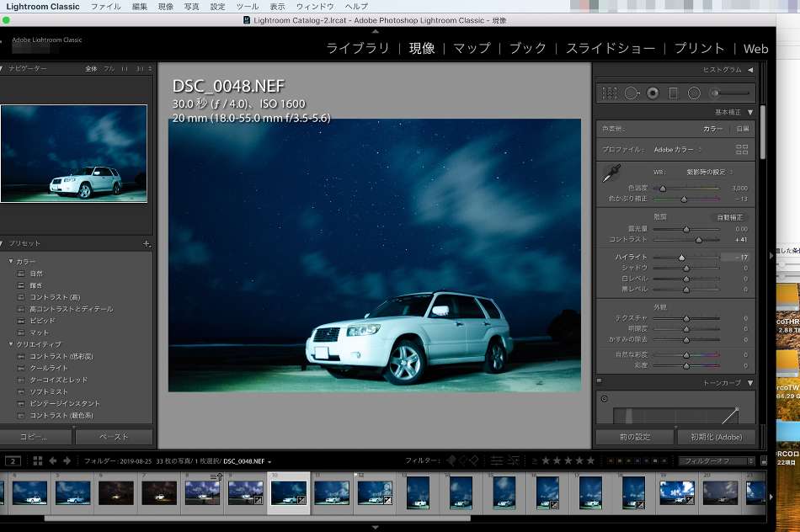Select the Crop Overlay tool icon
The width and height of the screenshot is (800, 532).
[611, 93]
